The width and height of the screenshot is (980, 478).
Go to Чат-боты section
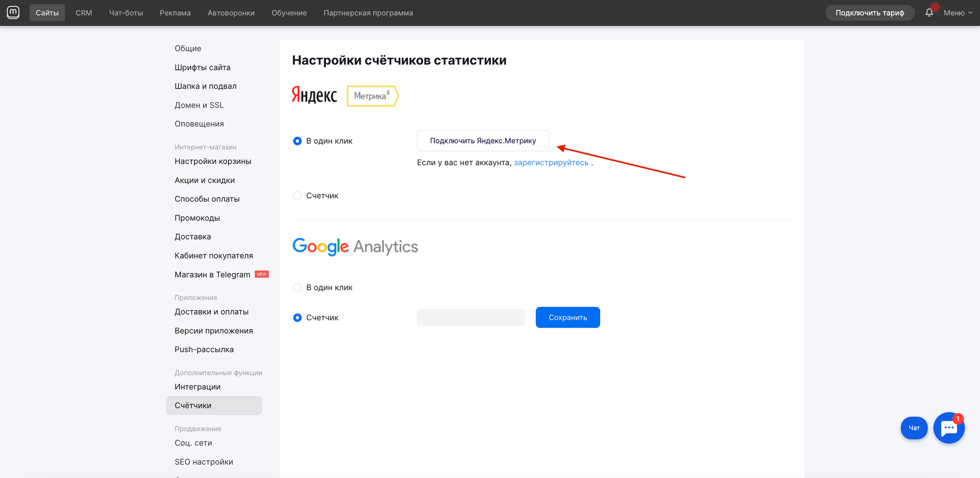pos(126,13)
